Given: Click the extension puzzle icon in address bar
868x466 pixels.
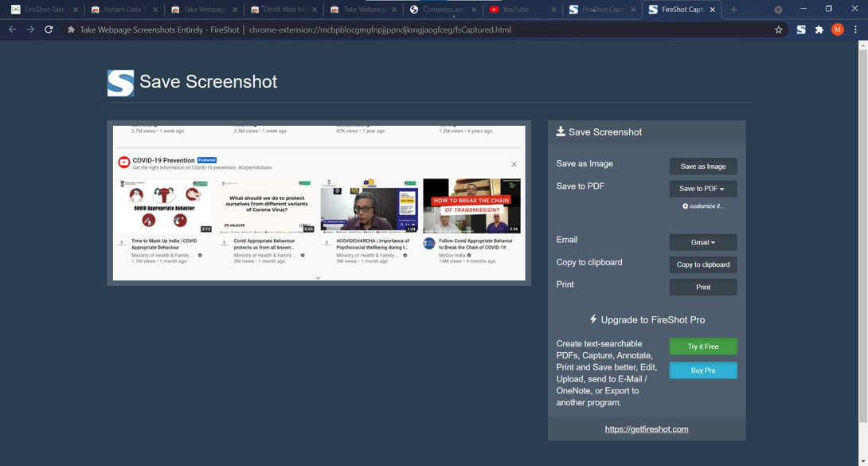Looking at the screenshot, I should click(x=71, y=30).
